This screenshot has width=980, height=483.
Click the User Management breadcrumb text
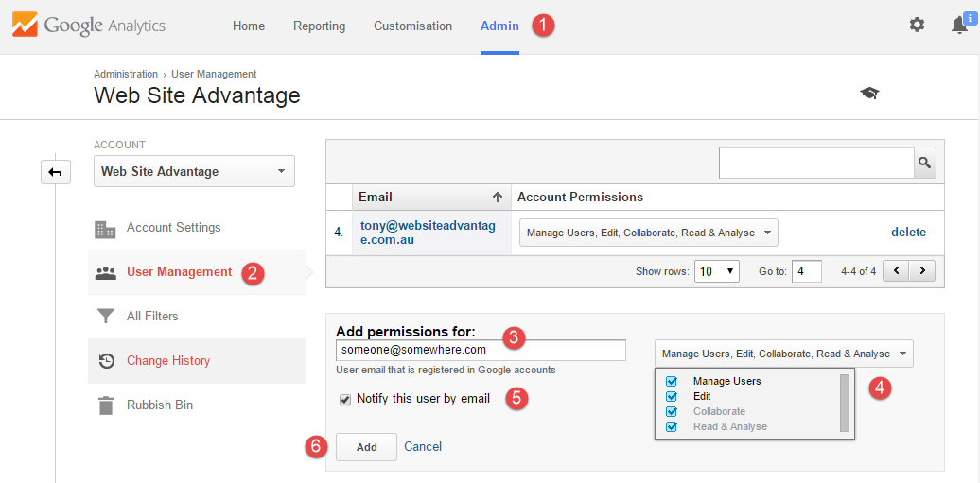(214, 74)
